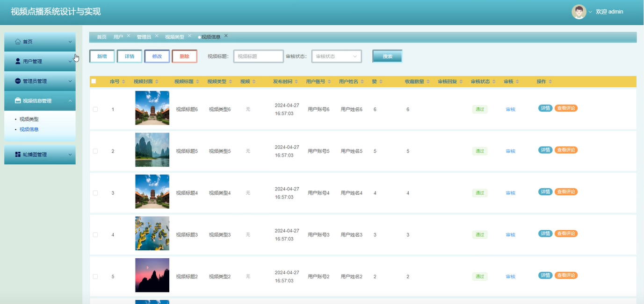This screenshot has width=644, height=304.
Task: Close the 管理员 tab with its X
Action: 157,35
